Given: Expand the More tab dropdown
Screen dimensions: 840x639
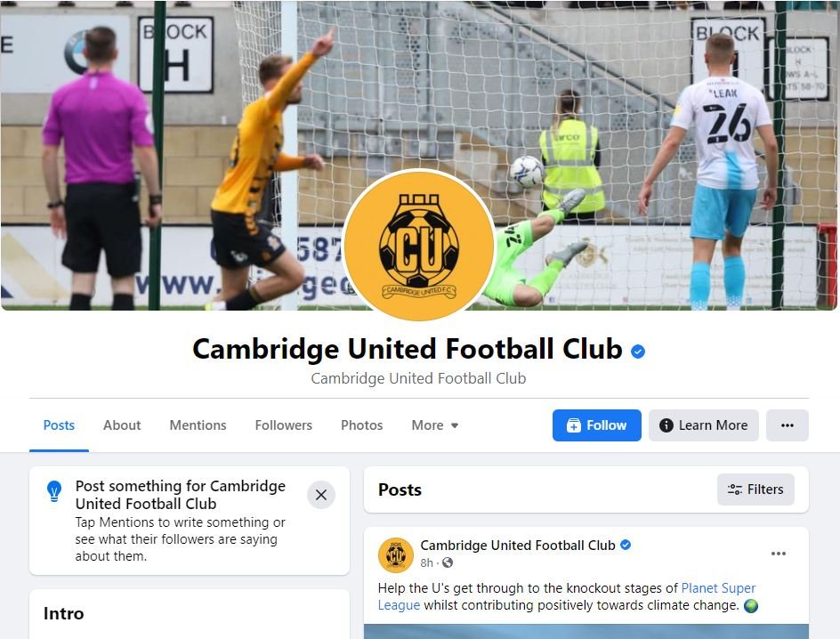Looking at the screenshot, I should (x=434, y=425).
